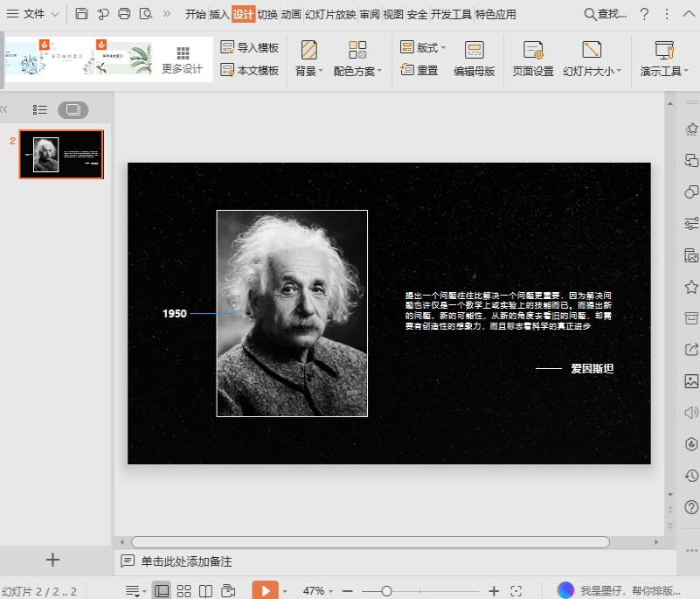Switch to outline view in the left panel
Image resolution: width=700 pixels, height=599 pixels.
[x=39, y=109]
